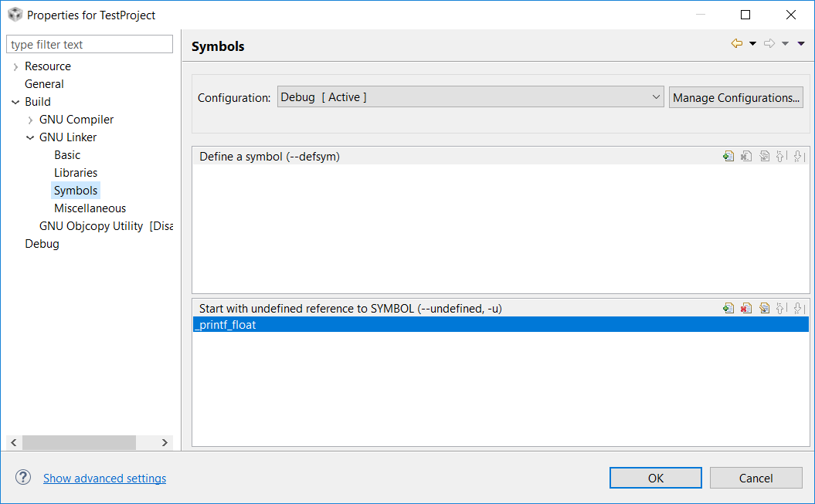
Task: Click the horizontal scrollbar in tree panel
Action: pos(79,442)
